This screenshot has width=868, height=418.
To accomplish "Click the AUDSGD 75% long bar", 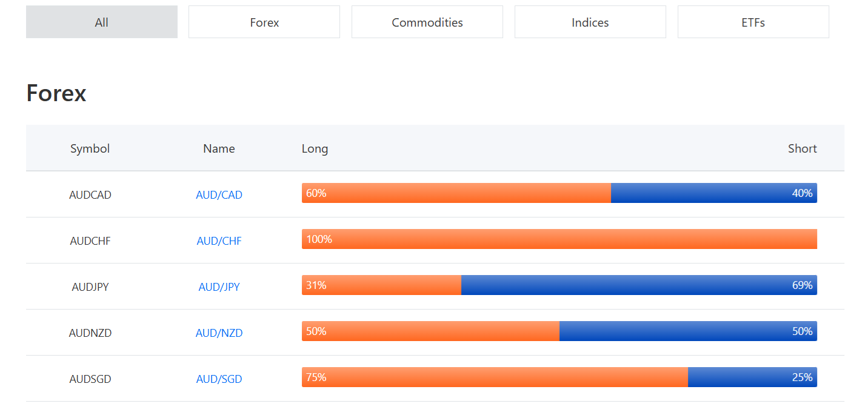I will pos(495,377).
